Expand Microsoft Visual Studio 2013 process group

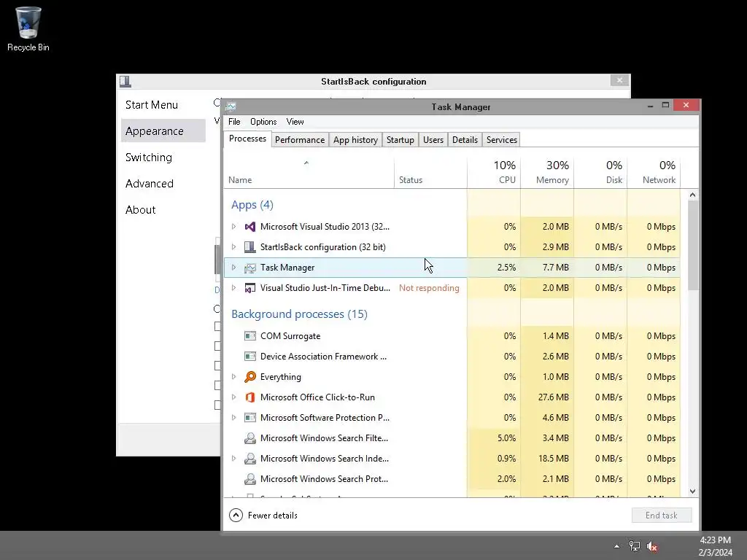(233, 227)
